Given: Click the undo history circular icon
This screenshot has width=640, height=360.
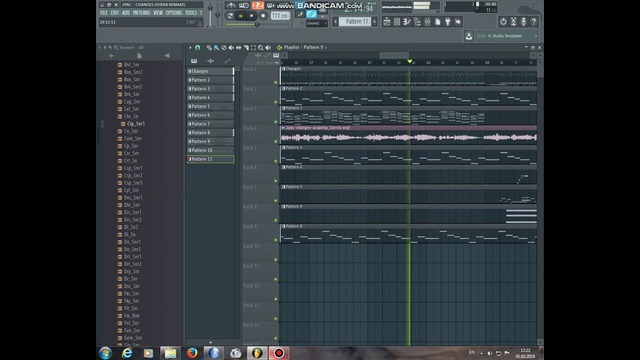Looking at the screenshot, I should [x=503, y=22].
